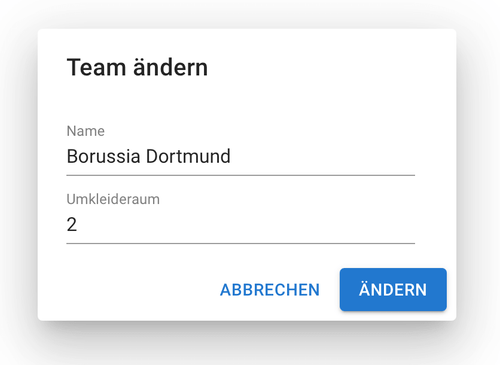
Task: Focus the Name input field
Action: click(240, 156)
